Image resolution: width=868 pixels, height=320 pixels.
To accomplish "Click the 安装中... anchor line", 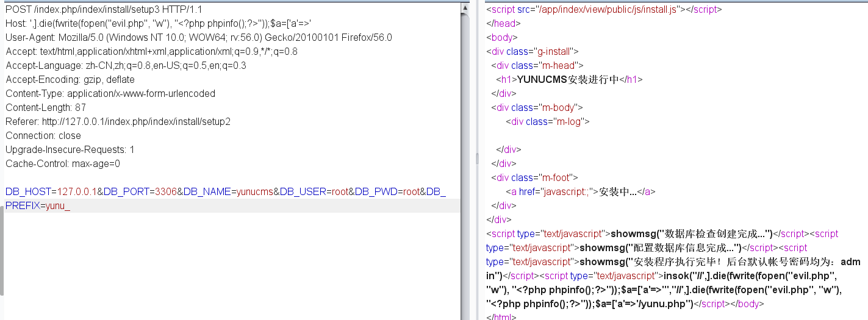I will pos(580,192).
